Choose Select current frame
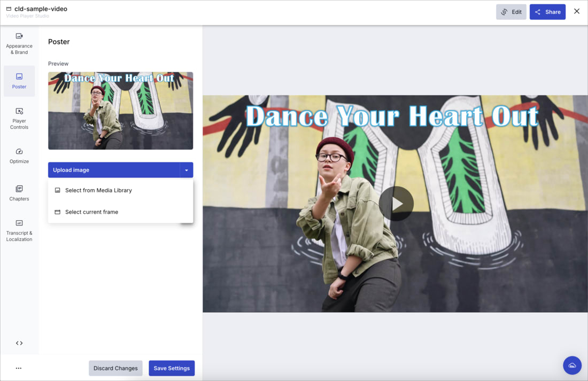 92,212
